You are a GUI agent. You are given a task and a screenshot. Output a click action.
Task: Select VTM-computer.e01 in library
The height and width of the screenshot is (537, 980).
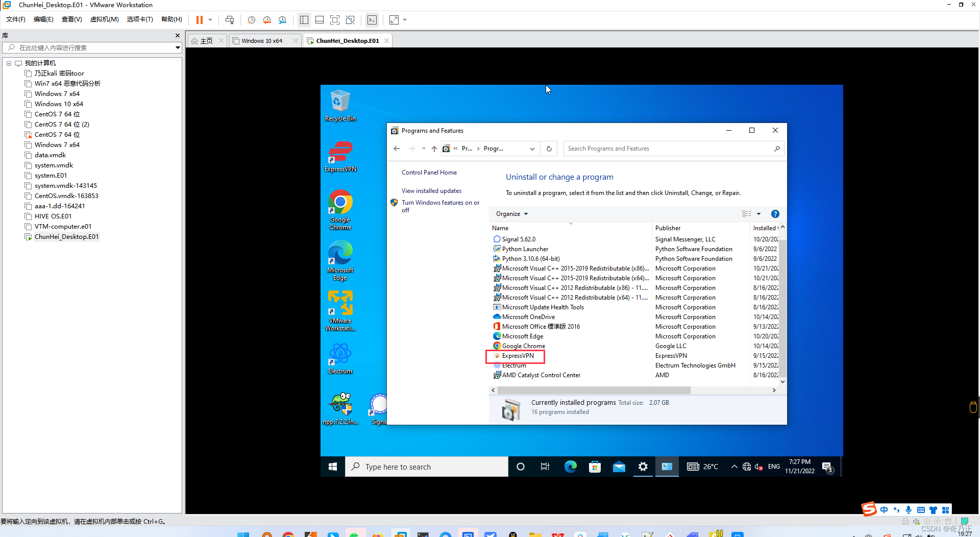[x=63, y=227]
